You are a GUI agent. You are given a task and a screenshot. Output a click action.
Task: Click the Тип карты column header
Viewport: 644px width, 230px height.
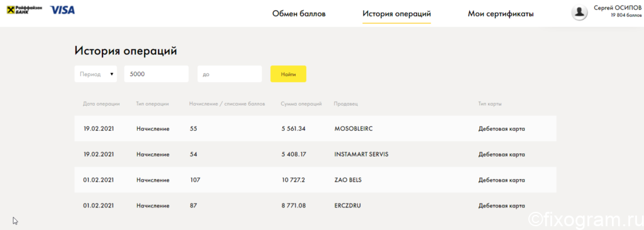[490, 104]
